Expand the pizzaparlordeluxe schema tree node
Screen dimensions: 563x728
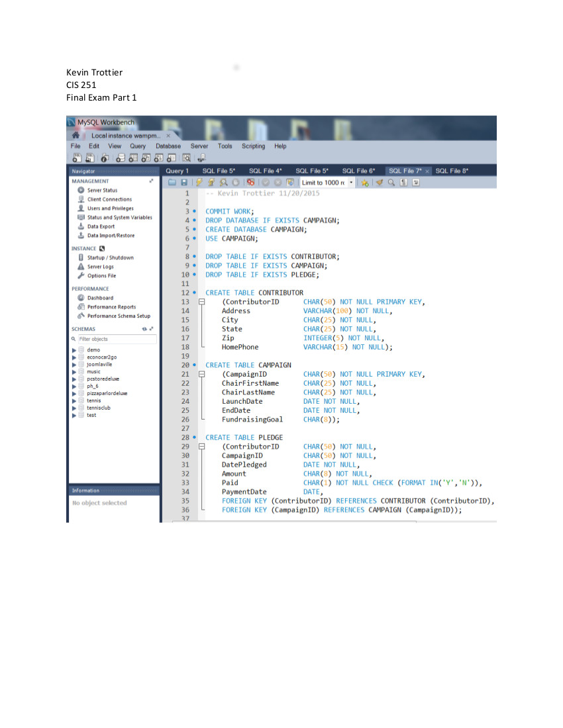coord(74,393)
